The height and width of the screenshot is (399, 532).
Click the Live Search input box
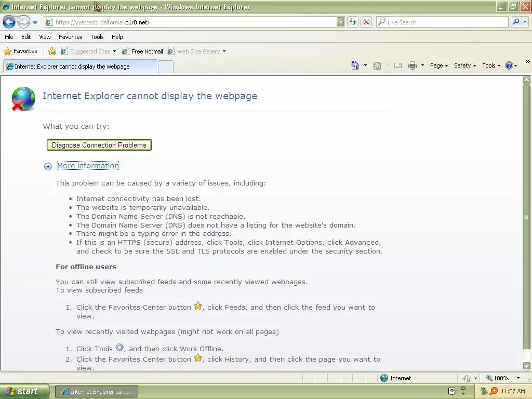tap(443, 22)
